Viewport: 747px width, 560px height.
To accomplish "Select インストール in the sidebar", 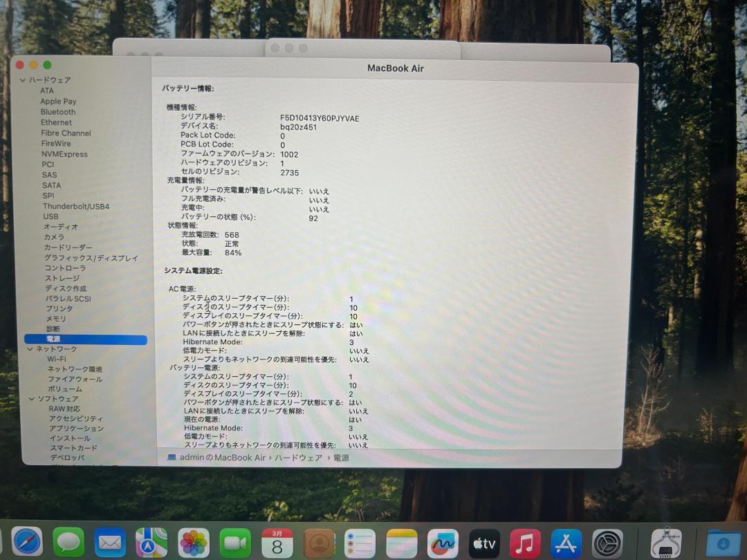I will pos(70,438).
